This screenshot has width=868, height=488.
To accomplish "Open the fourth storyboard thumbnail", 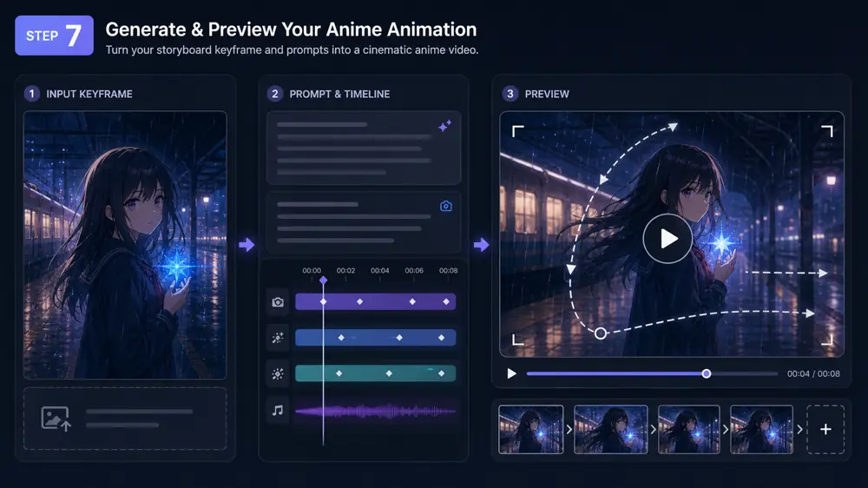I will coord(762,429).
